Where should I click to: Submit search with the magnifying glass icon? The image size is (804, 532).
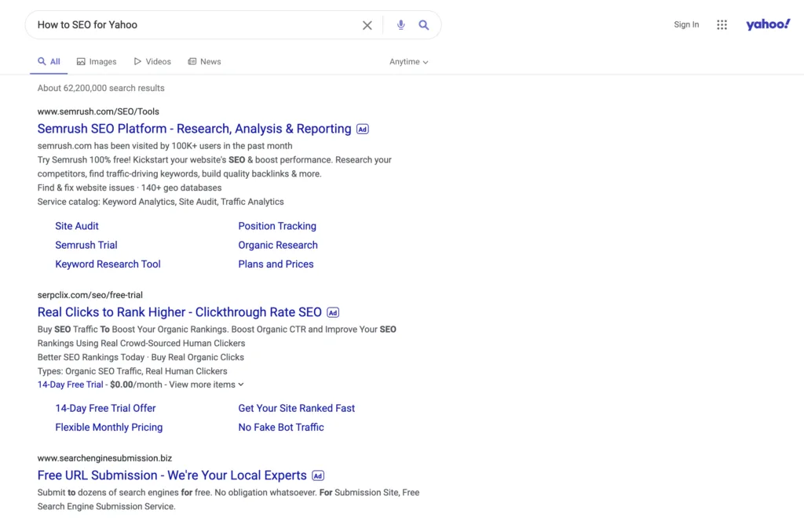[x=423, y=24]
